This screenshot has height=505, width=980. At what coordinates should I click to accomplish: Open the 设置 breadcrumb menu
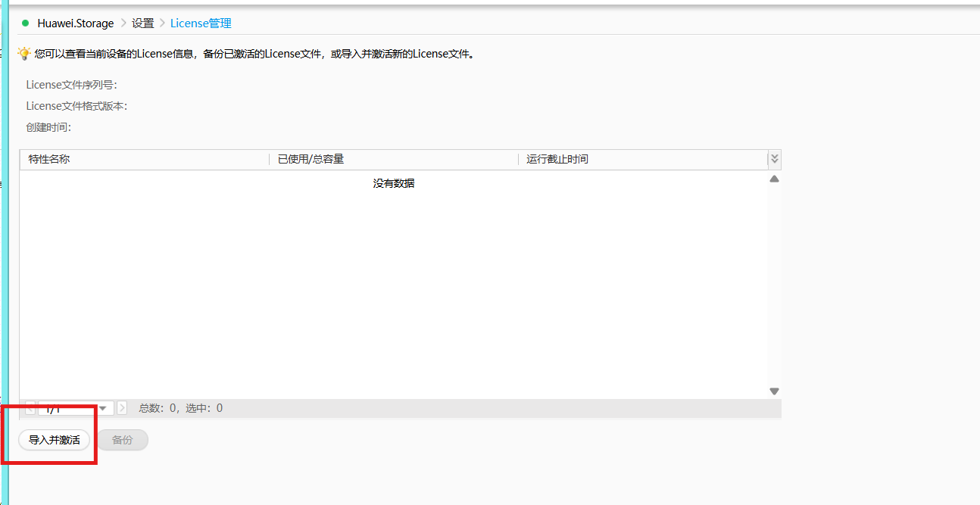tap(142, 23)
